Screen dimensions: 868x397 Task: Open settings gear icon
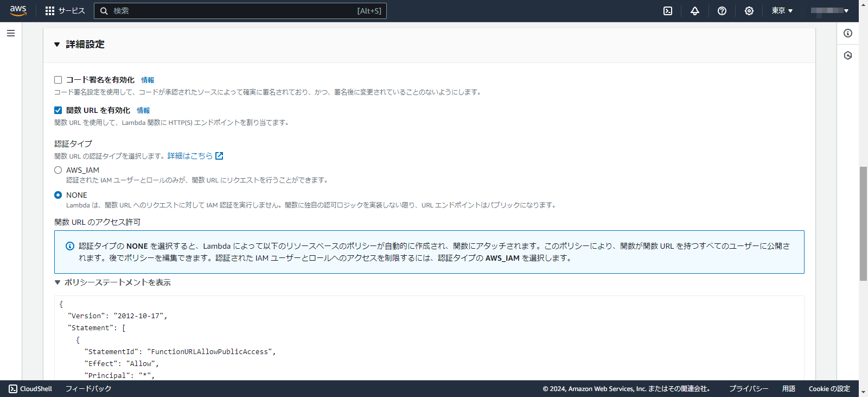(749, 11)
